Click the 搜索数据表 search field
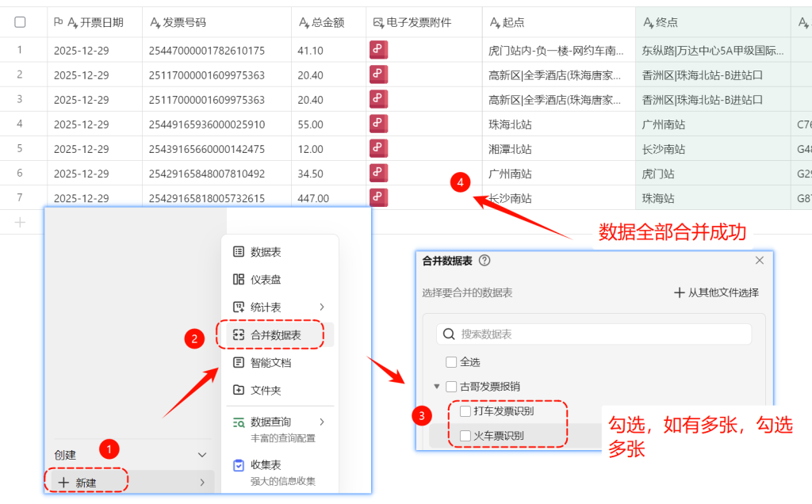 (x=593, y=334)
